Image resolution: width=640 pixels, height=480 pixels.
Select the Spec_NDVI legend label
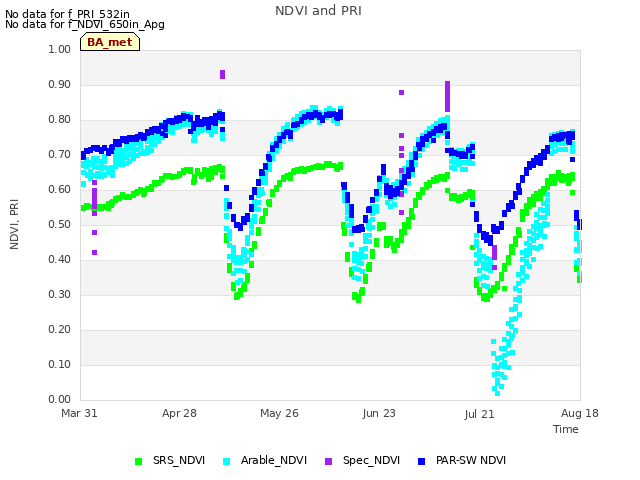coord(371,460)
